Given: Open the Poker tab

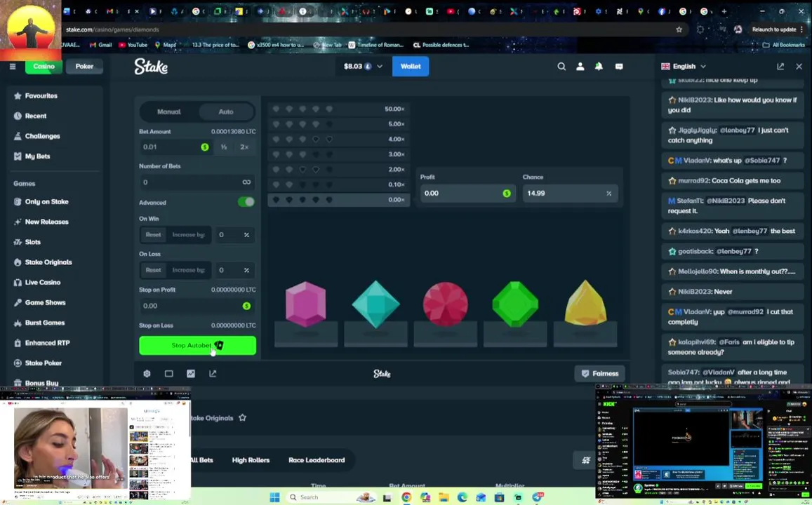Looking at the screenshot, I should [84, 66].
